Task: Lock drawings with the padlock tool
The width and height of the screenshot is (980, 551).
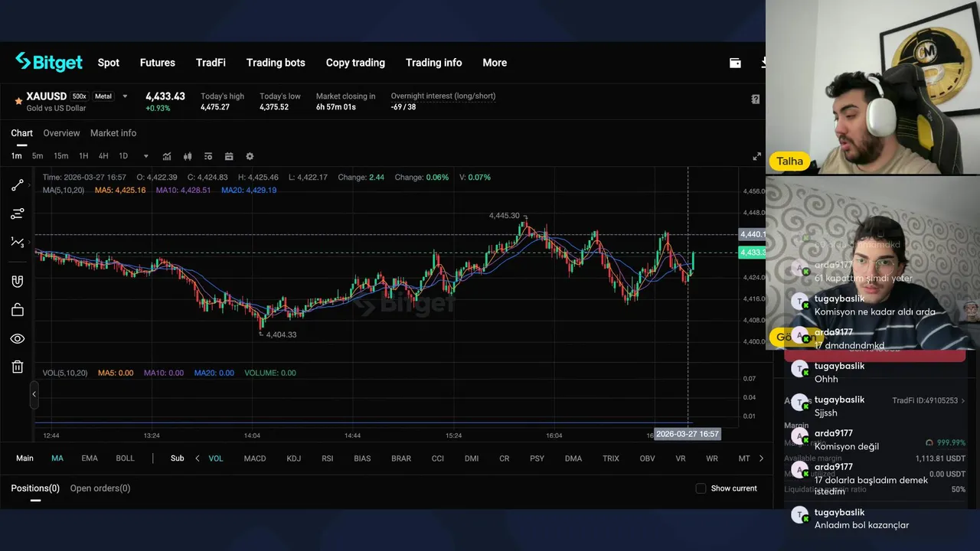Action: click(x=18, y=309)
